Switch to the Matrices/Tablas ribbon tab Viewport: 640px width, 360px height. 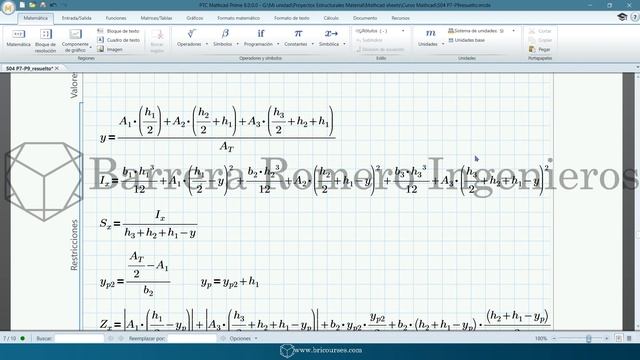point(156,18)
